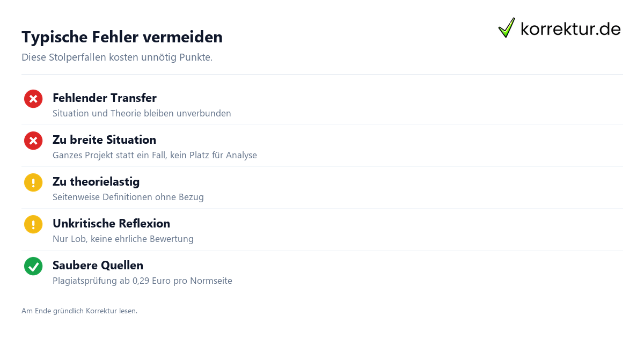Select the Zu theorielastig heading
644x338 pixels.
coord(96,181)
